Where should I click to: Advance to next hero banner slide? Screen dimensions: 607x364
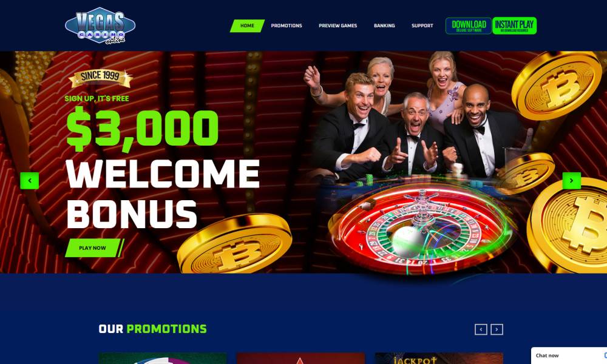571,181
